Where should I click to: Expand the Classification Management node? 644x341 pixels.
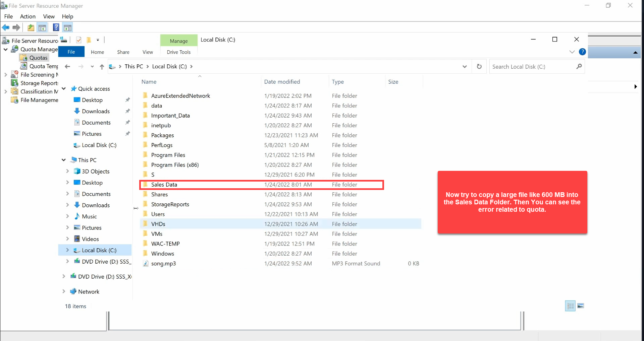pyautogui.click(x=5, y=91)
